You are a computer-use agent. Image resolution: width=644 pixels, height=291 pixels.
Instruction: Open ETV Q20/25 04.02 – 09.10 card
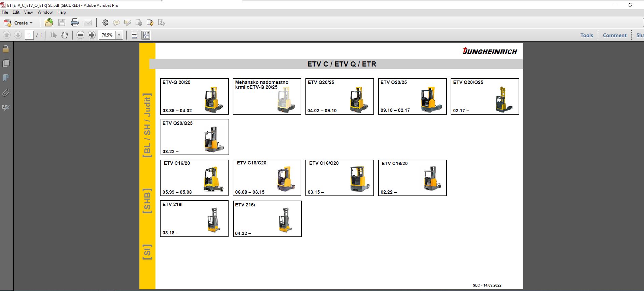click(340, 96)
